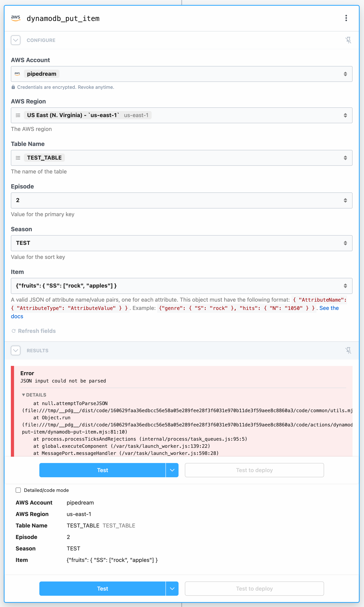Collapse the CONFIGURE section
The width and height of the screenshot is (364, 607).
(15, 40)
